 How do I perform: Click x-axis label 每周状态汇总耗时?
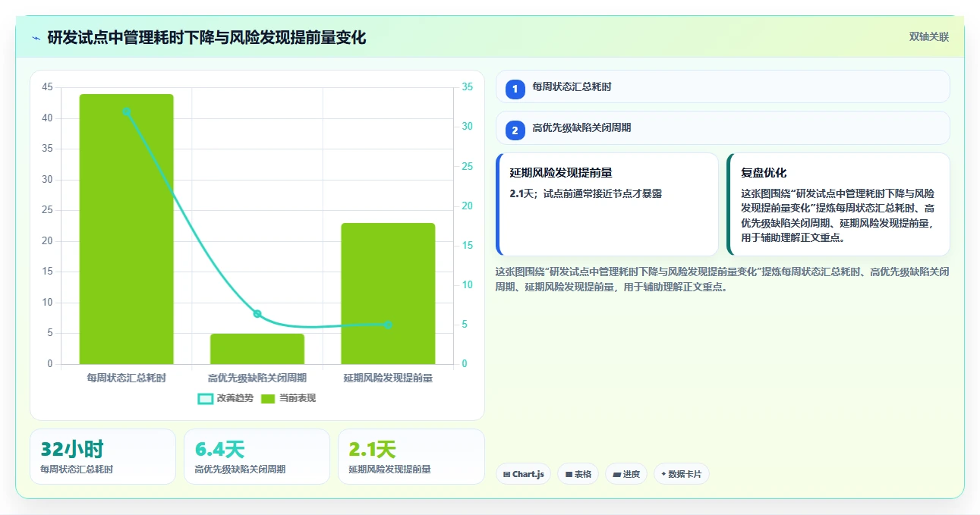pos(127,378)
